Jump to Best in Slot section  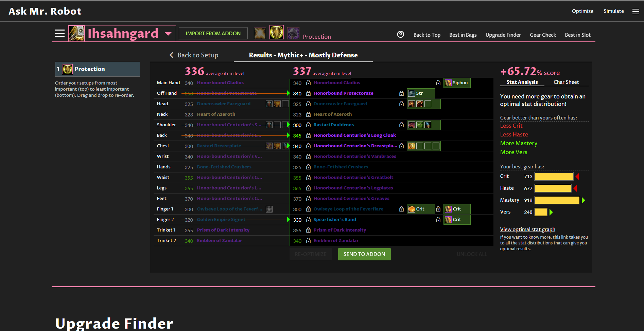(578, 35)
